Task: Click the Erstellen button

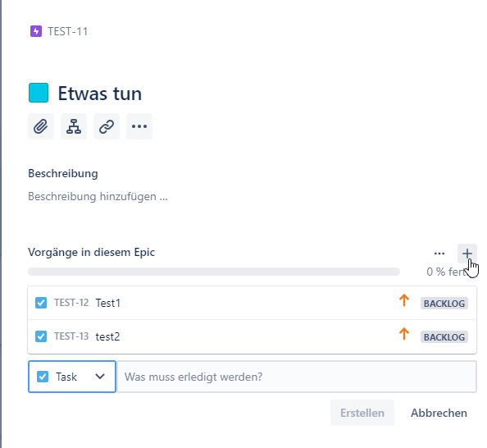Action: tap(362, 413)
